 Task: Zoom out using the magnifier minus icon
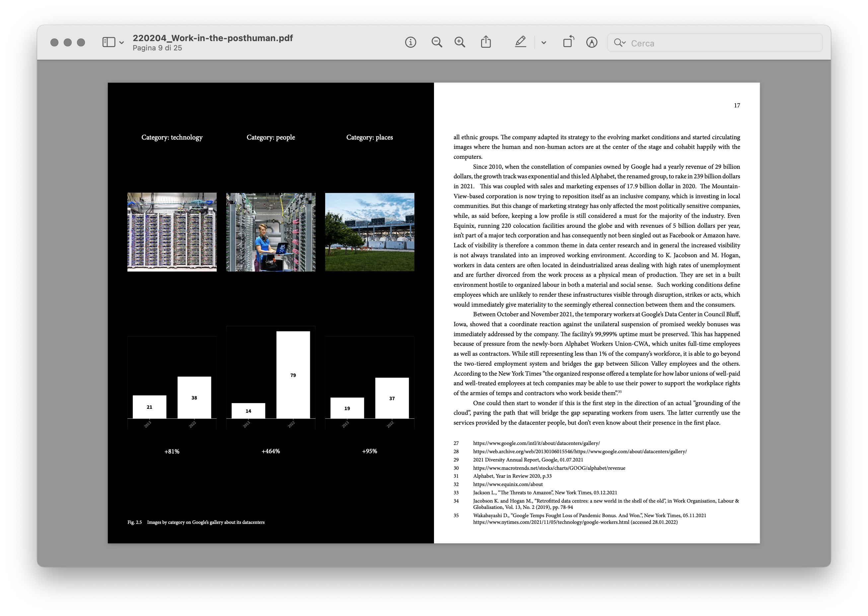tap(436, 42)
